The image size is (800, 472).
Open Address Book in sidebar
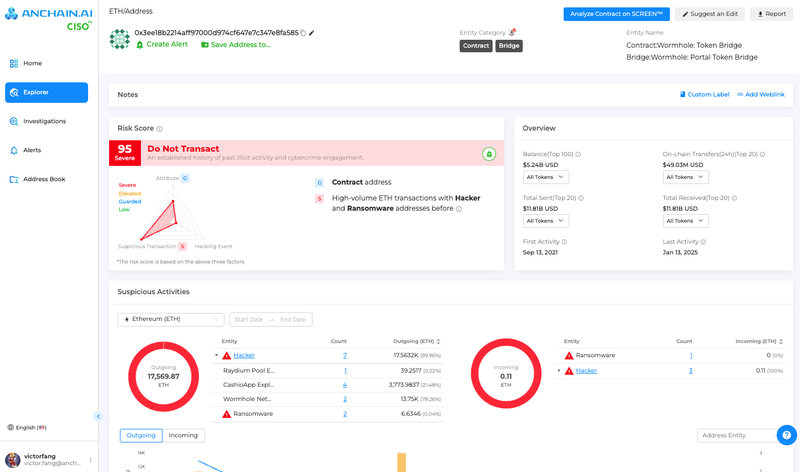(x=46, y=180)
